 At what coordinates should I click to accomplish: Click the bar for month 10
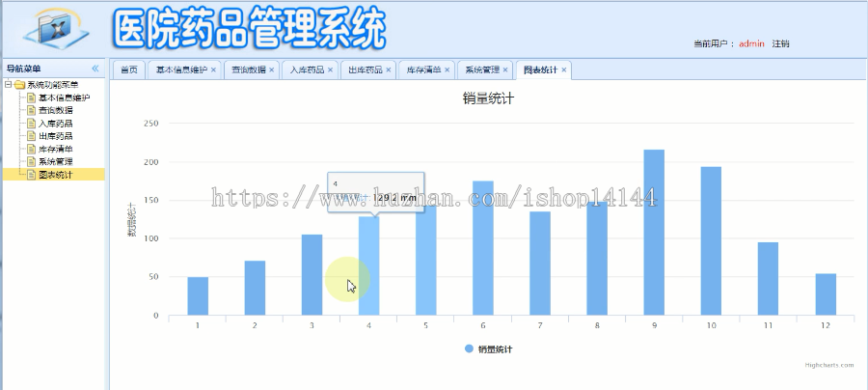point(711,241)
